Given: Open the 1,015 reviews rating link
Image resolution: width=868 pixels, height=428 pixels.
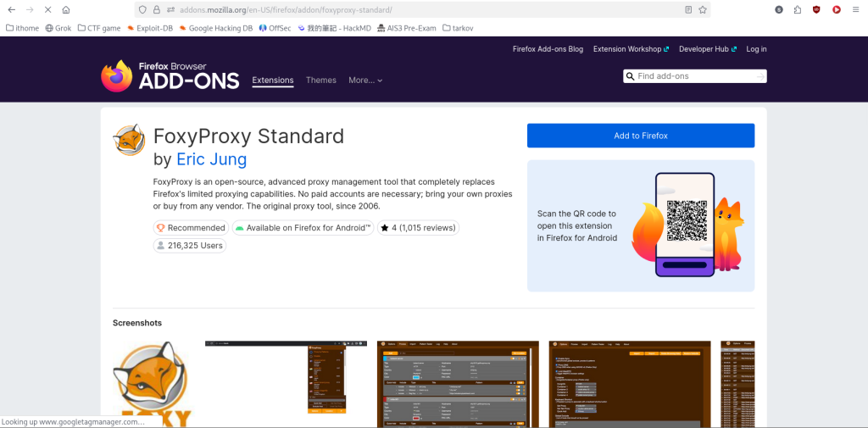Looking at the screenshot, I should click(x=418, y=228).
